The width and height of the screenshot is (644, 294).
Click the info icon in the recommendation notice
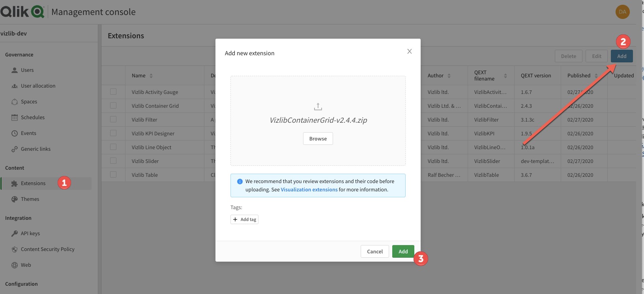point(240,182)
